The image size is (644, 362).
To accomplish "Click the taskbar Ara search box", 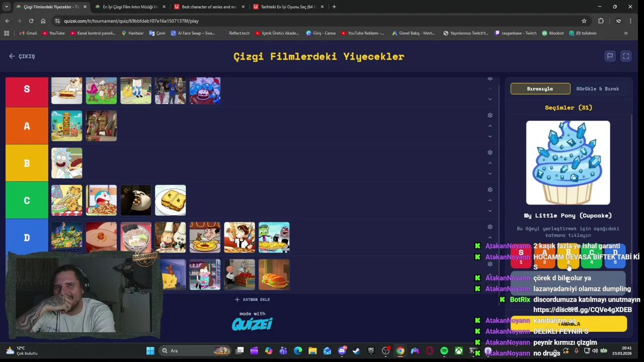I will 195,350.
